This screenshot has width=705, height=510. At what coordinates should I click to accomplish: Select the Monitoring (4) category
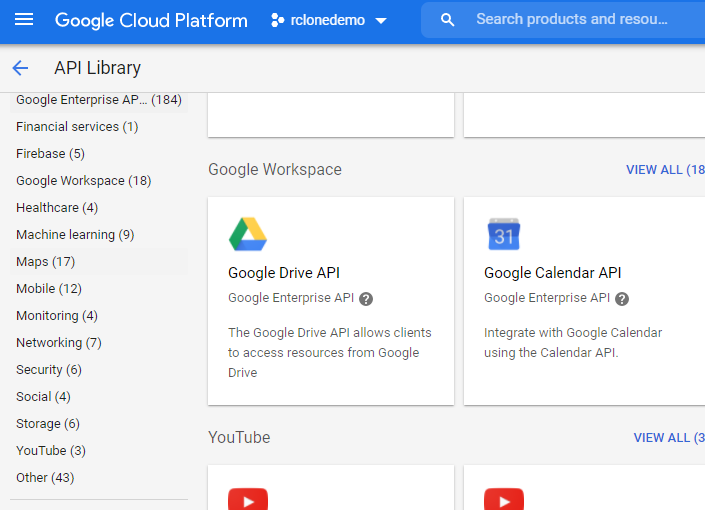57,316
